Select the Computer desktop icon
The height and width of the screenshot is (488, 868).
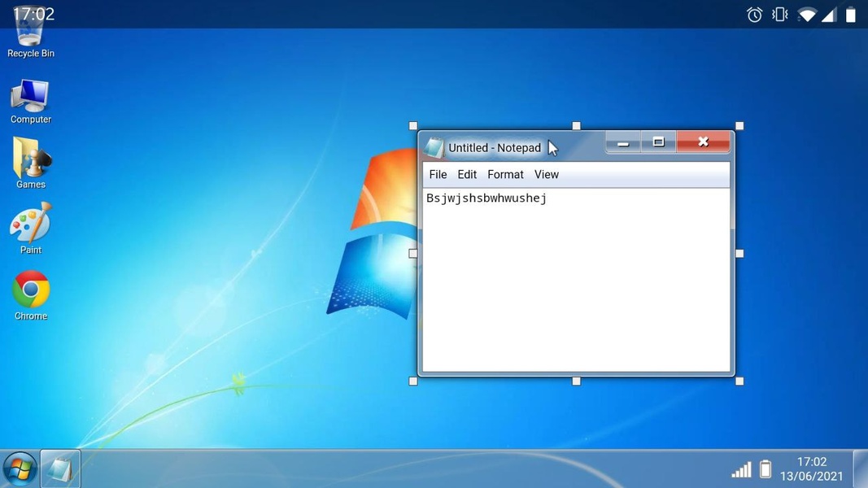[30, 101]
